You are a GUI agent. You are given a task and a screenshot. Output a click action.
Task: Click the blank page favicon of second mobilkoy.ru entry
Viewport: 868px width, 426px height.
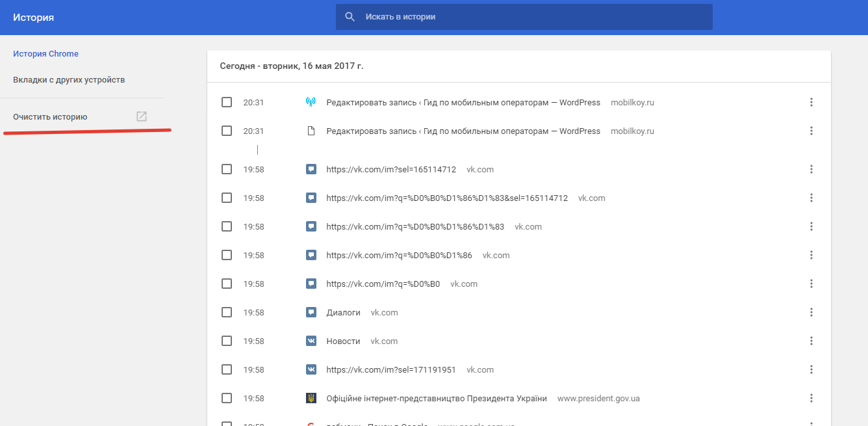tap(311, 131)
